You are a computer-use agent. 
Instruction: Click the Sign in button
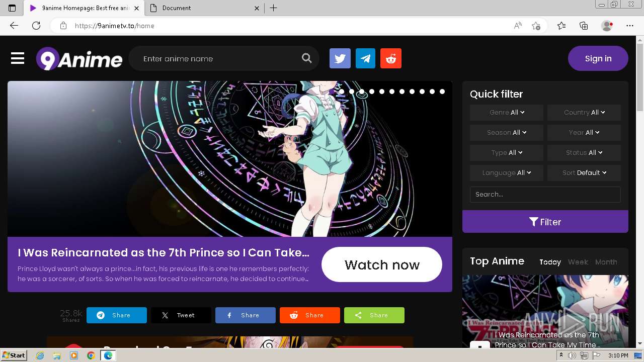[x=598, y=58]
